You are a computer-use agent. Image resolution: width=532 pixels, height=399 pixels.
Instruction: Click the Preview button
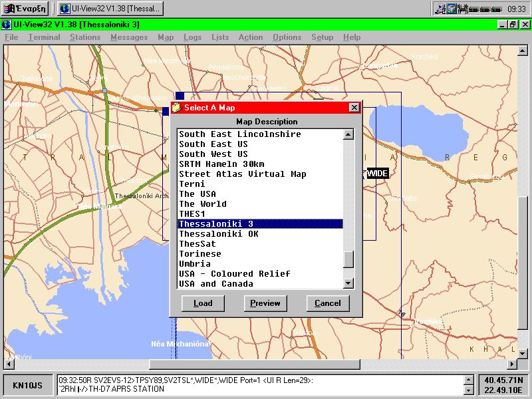coord(265,303)
